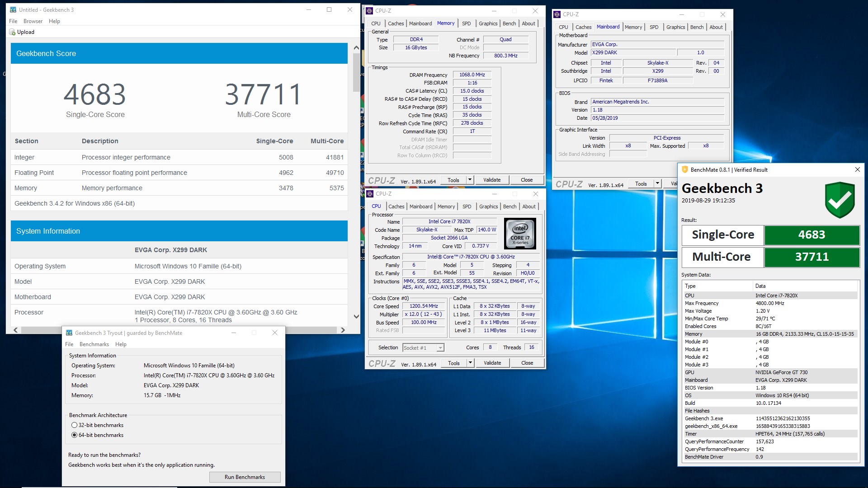
Task: Switch to Memory tab in CPU-Z Mainboard window
Action: click(x=633, y=27)
